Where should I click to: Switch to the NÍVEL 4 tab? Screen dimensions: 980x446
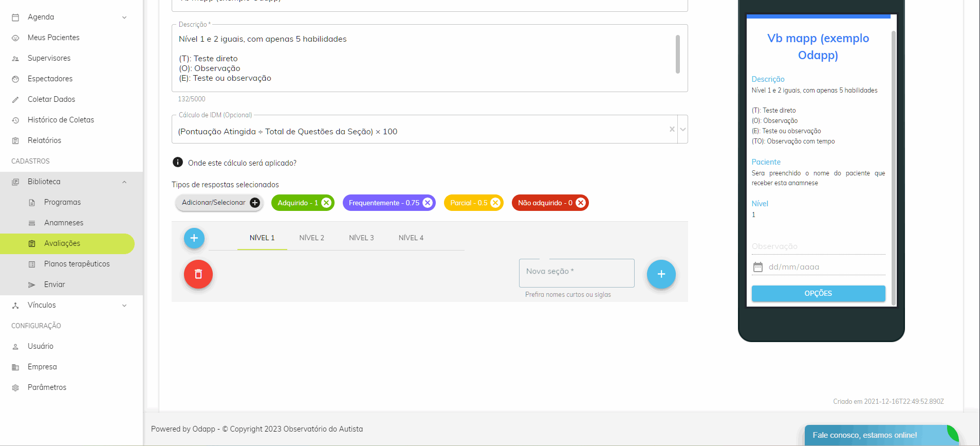pos(411,238)
